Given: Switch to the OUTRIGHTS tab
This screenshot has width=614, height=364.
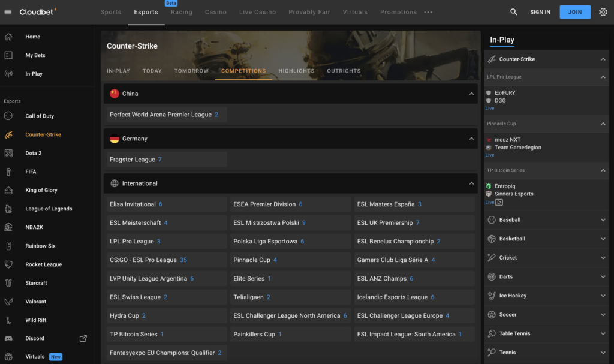Looking at the screenshot, I should coord(344,71).
